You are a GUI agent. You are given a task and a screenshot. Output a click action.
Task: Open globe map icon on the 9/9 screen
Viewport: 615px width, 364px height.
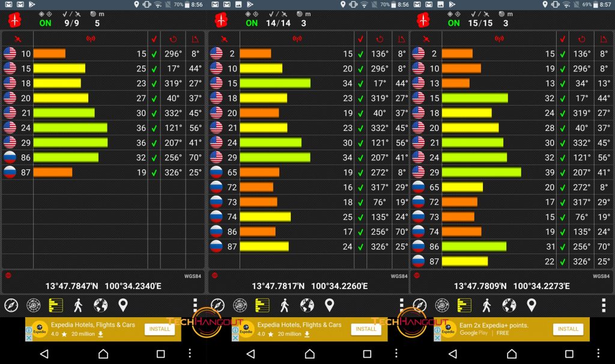click(x=100, y=305)
